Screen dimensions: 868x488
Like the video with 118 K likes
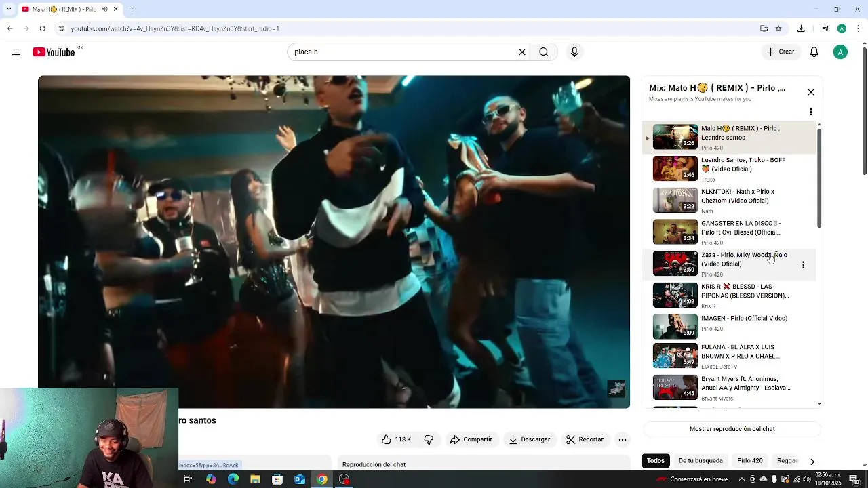click(397, 439)
